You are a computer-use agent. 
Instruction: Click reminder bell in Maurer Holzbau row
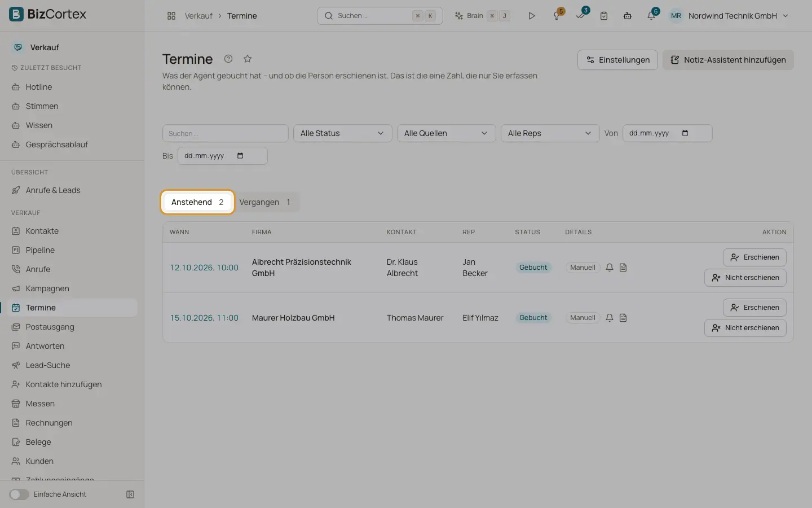click(x=610, y=318)
